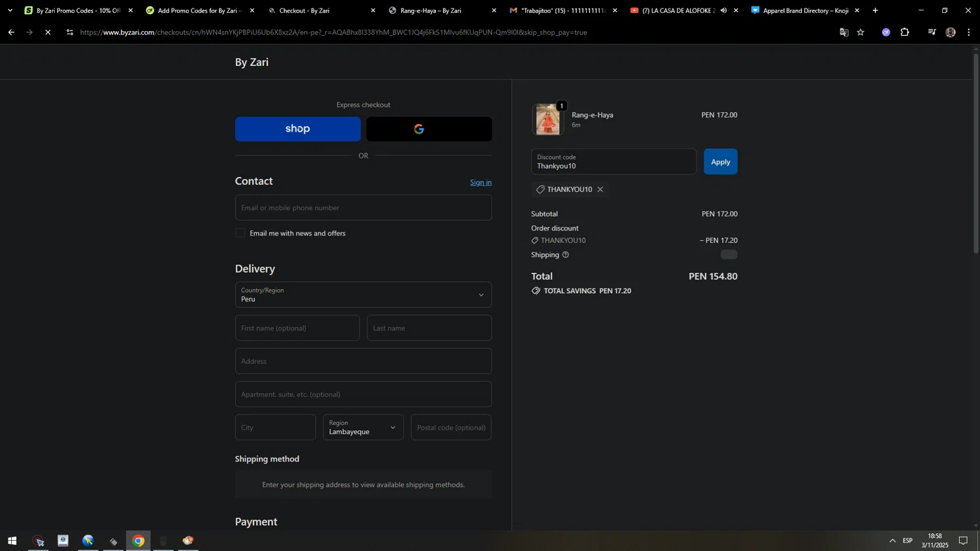980x551 pixels.
Task: Tick Email me with news and offers
Action: click(240, 233)
